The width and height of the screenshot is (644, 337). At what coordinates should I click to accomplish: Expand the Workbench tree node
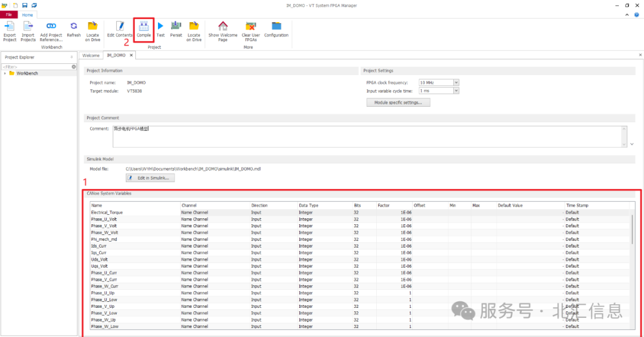coord(5,73)
